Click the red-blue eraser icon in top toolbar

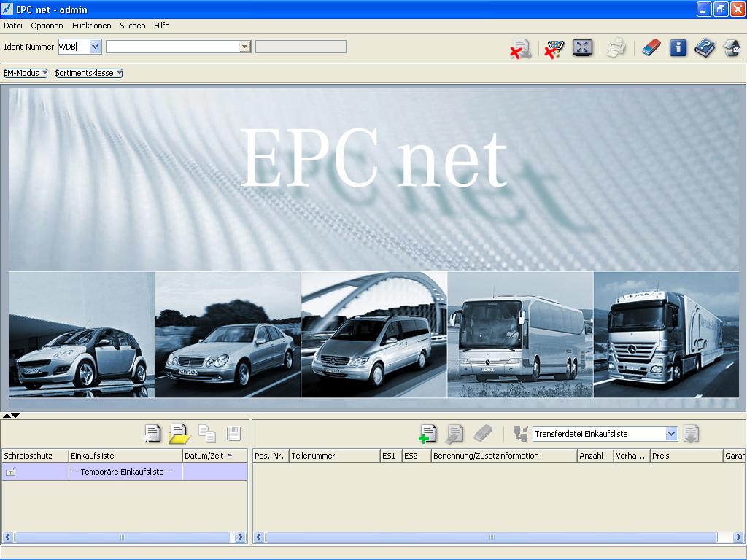click(651, 48)
